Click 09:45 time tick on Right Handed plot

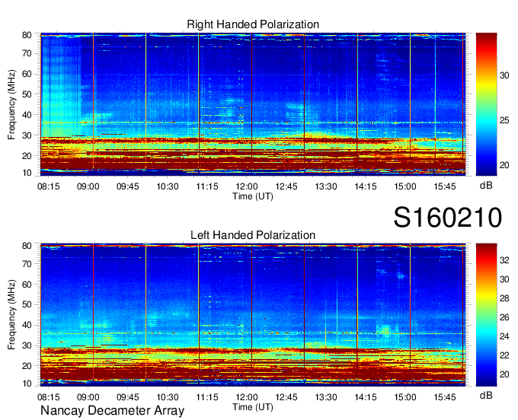pyautogui.click(x=128, y=186)
